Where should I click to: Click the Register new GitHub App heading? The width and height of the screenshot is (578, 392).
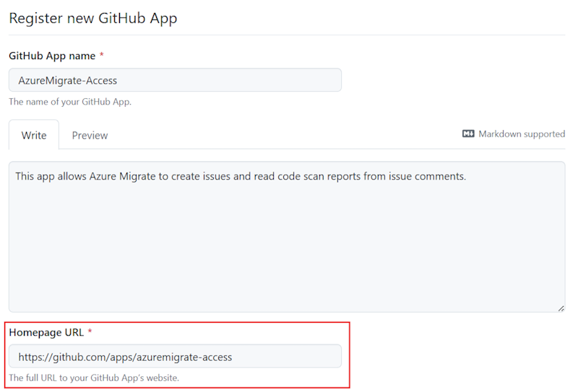[92, 19]
